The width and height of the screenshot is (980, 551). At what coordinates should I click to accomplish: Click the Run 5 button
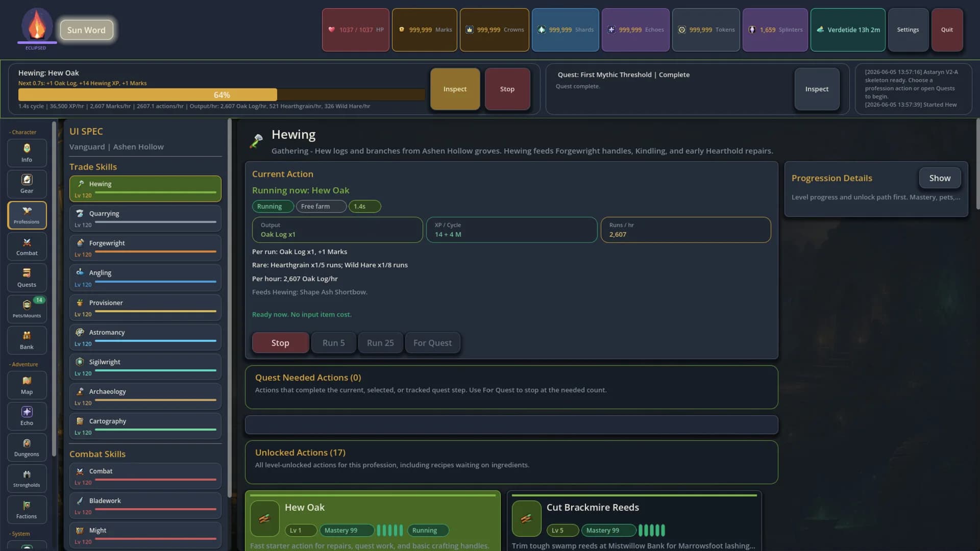point(334,343)
